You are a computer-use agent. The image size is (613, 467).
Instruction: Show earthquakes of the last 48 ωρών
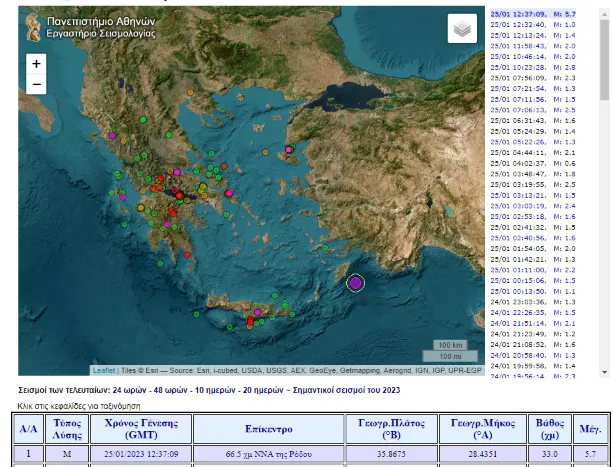170,390
